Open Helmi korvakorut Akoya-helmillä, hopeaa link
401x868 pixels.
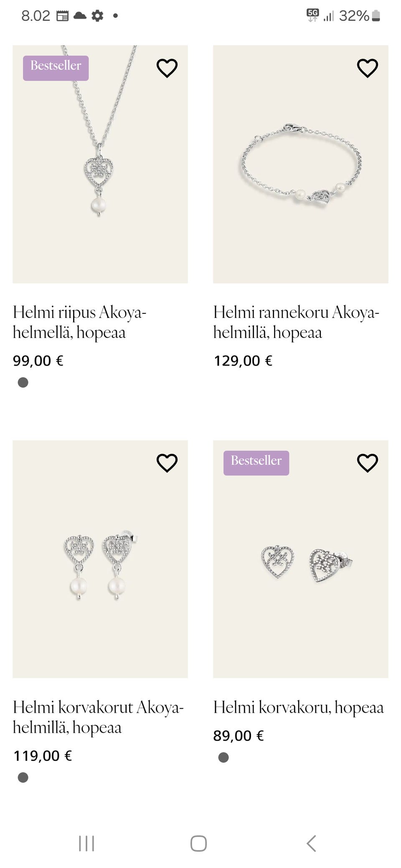click(x=98, y=717)
